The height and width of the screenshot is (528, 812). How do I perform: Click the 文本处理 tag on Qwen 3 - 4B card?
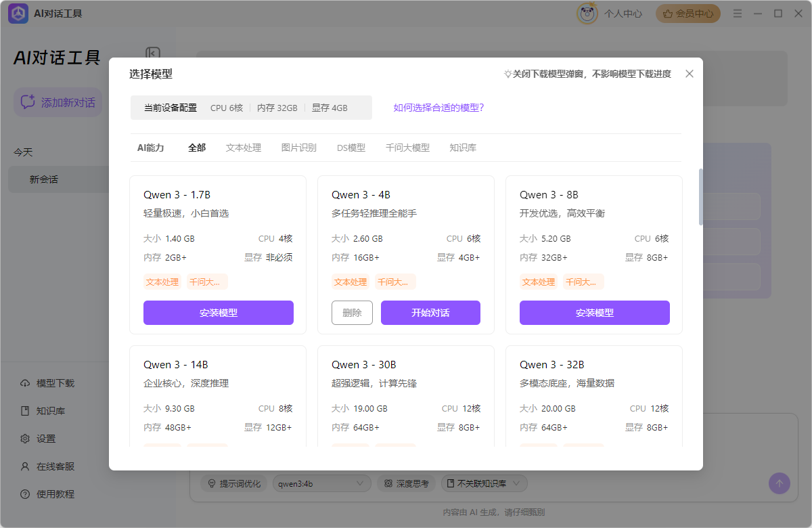click(351, 282)
